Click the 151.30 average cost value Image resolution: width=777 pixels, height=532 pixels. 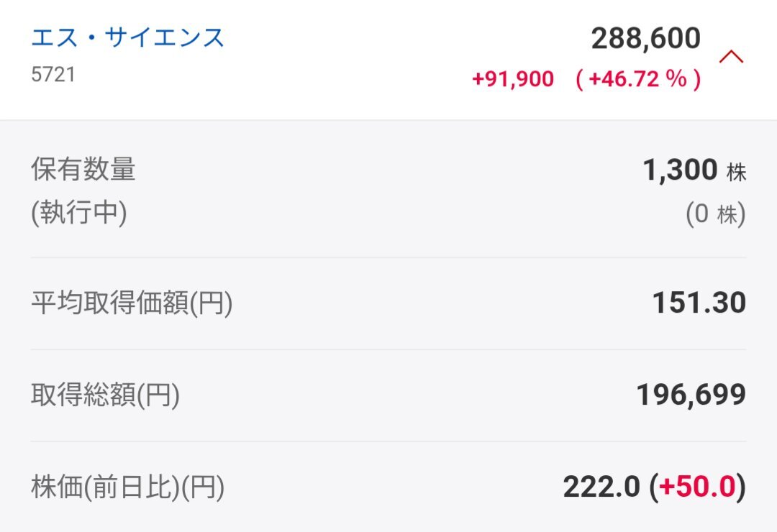coord(699,303)
